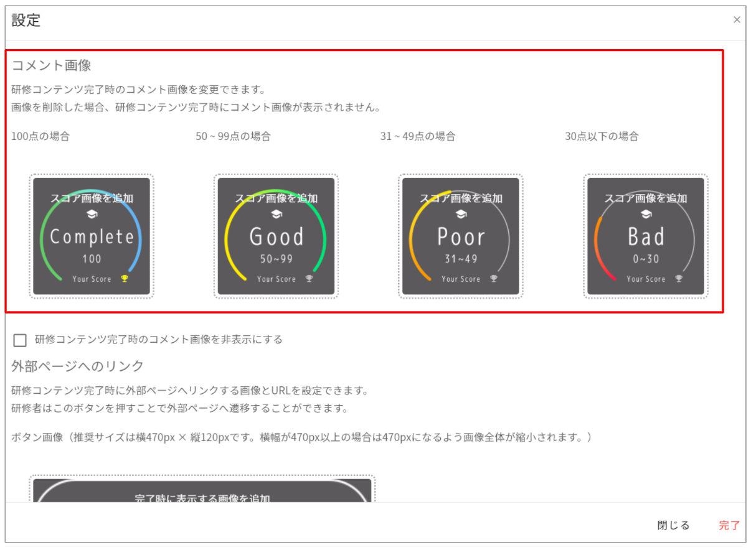Click the graduation cap icon on the Complete image
Screen dimensions: 756x550
tap(92, 214)
